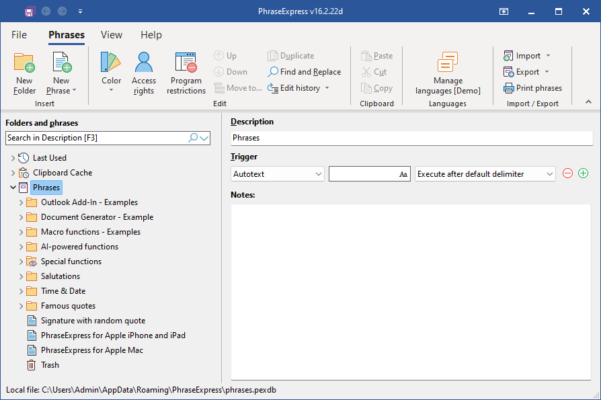Expand the Clipboard Cache node
Screen dimensions: 601x400
13,173
